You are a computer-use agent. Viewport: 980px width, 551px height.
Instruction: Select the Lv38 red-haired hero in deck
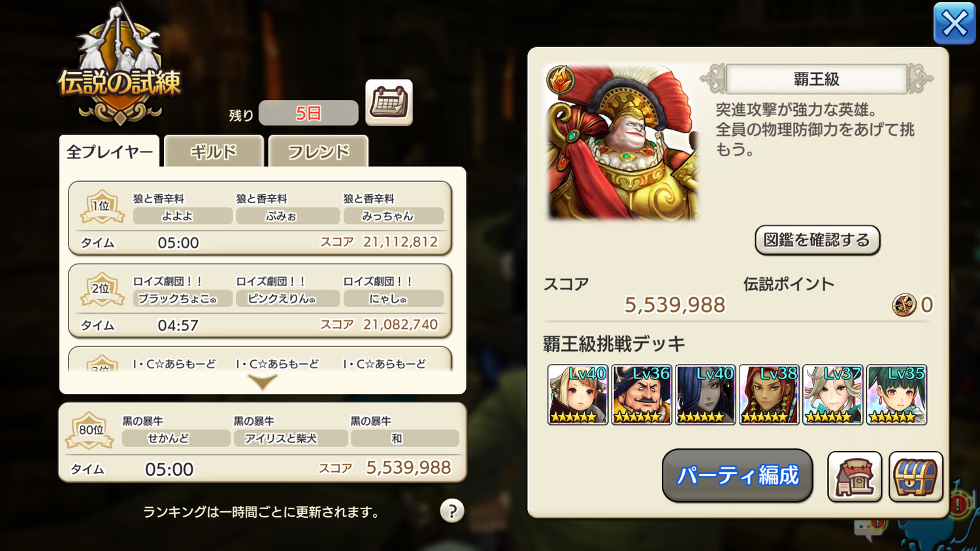pyautogui.click(x=769, y=395)
